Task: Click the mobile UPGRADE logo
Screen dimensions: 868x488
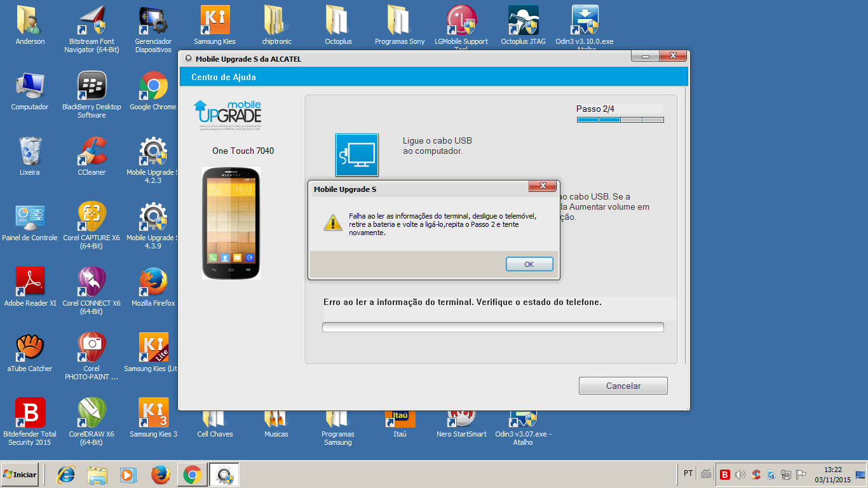Action: [227, 114]
